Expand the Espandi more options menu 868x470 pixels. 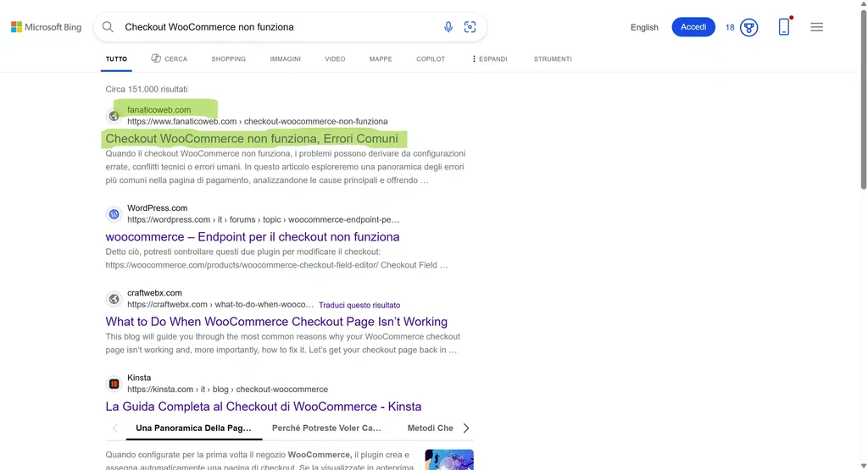(489, 59)
